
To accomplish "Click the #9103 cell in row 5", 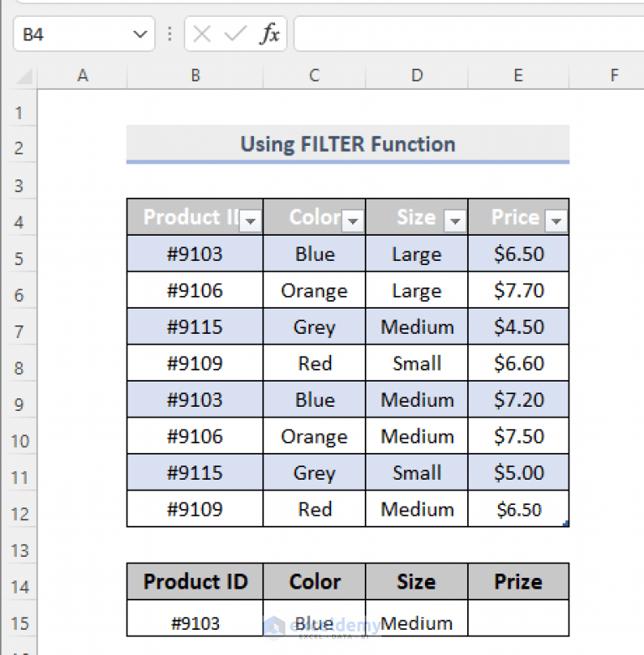I will coord(195,253).
